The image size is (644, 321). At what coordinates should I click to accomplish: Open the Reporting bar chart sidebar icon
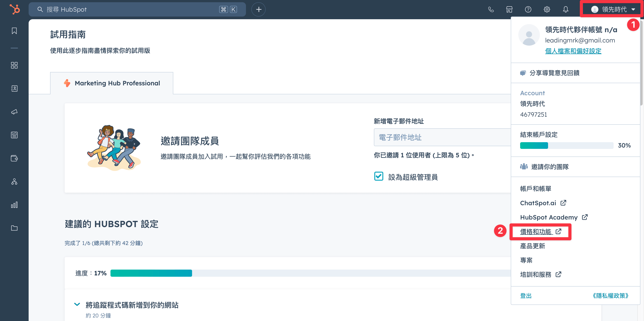[x=14, y=205]
